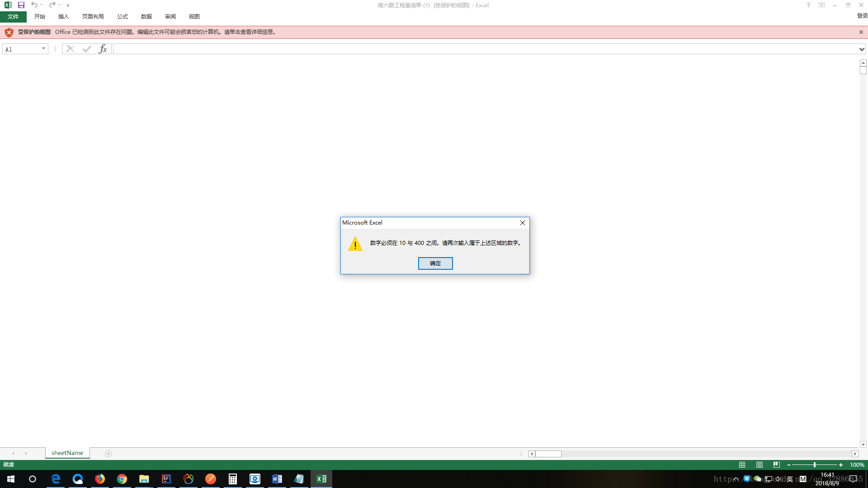
Task: Open the Undo history dropdown arrow
Action: coord(42,5)
